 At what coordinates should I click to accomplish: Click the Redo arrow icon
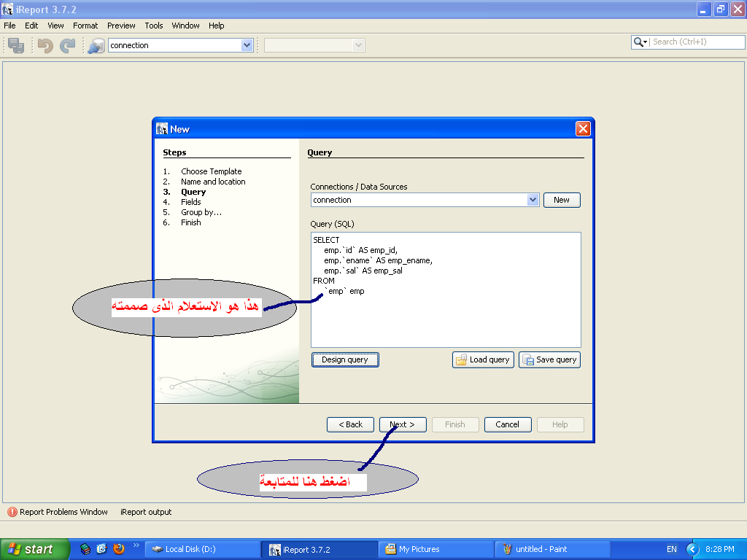point(68,45)
